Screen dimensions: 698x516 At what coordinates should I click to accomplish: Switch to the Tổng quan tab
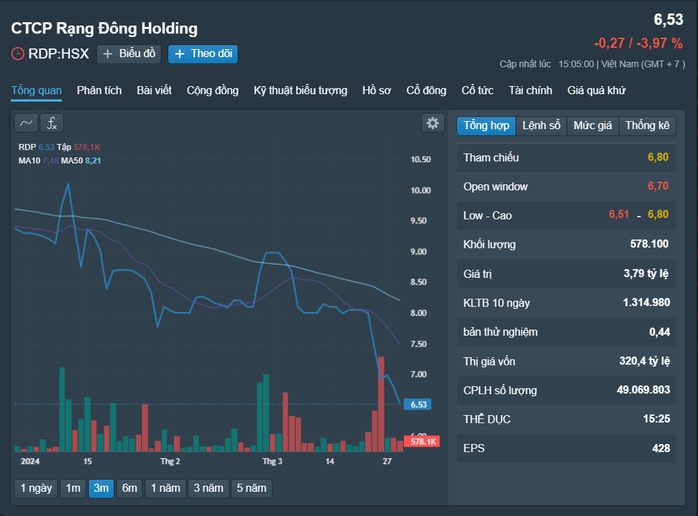coord(37,91)
